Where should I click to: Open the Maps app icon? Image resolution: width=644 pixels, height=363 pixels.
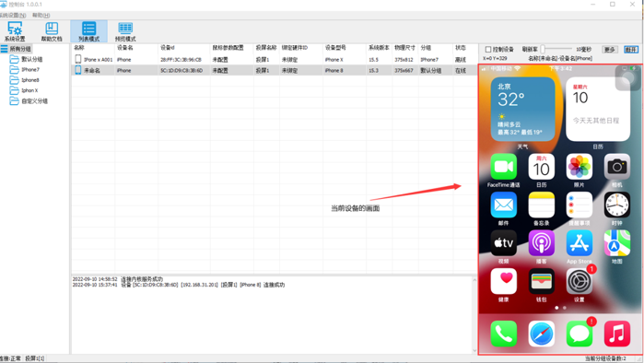coord(617,242)
